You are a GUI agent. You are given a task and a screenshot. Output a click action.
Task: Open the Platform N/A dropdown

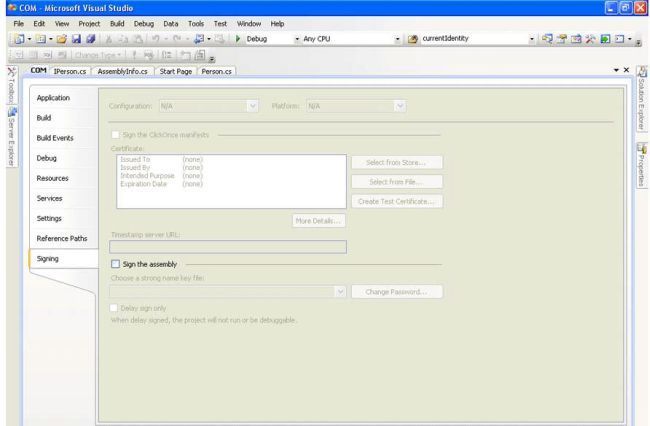pyautogui.click(x=400, y=106)
